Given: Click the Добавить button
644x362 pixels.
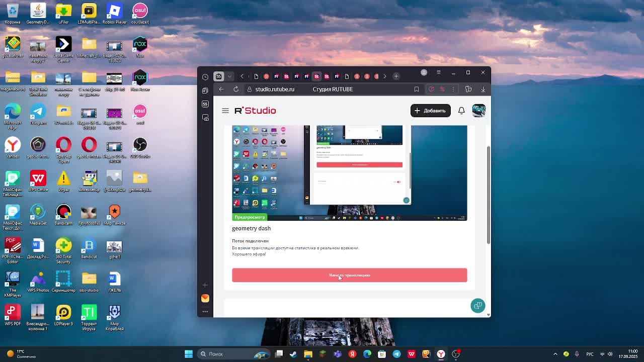Looking at the screenshot, I should tap(430, 111).
